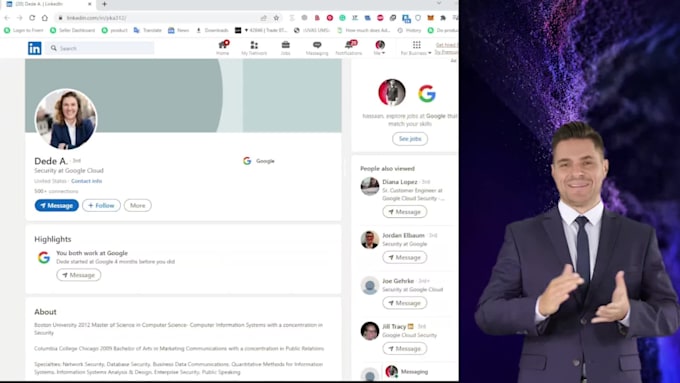Click the MetaMask fox extension icon
Image resolution: width=680 pixels, height=383 pixels.
tap(431, 18)
